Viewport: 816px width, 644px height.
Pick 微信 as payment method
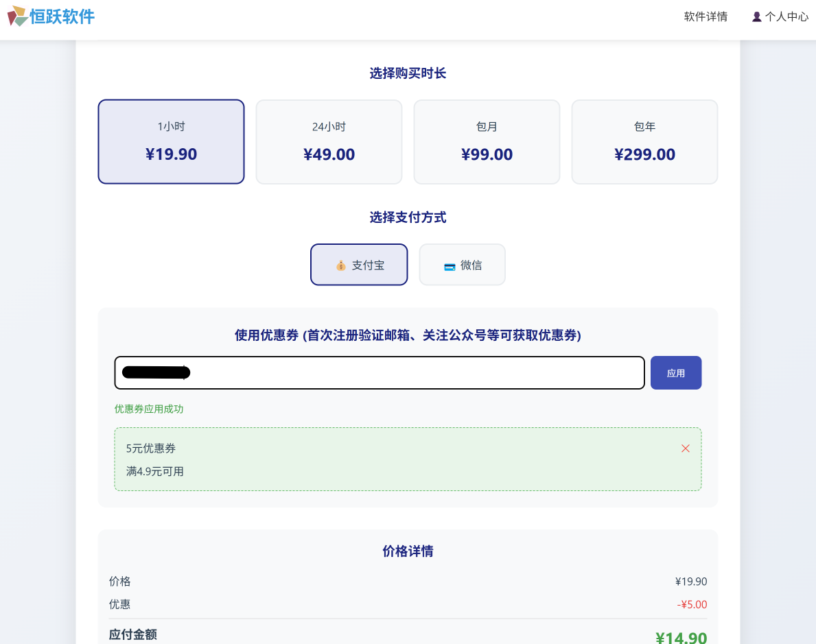coord(462,265)
